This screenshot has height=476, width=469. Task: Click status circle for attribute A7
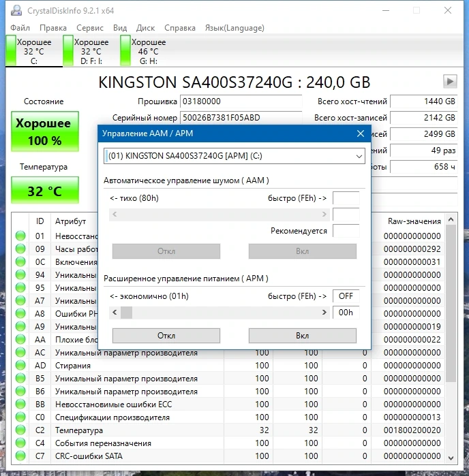click(x=20, y=300)
